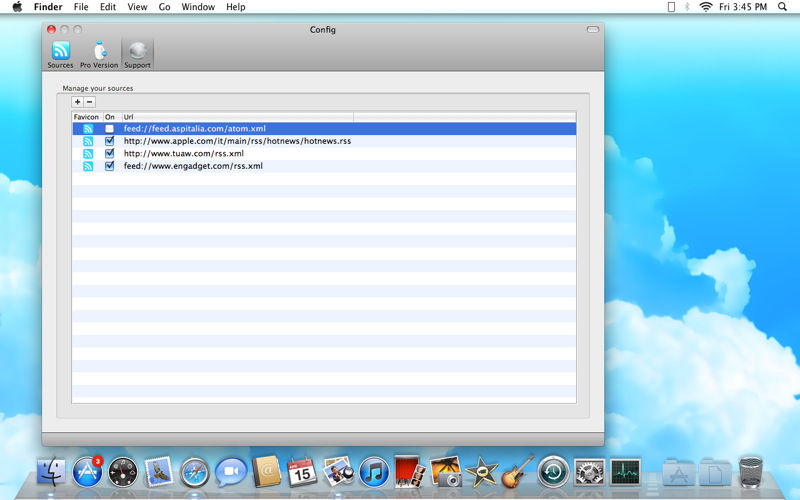Click RSS favicon of feed.aspitalia.com row
The height and width of the screenshot is (500, 800).
click(x=88, y=129)
